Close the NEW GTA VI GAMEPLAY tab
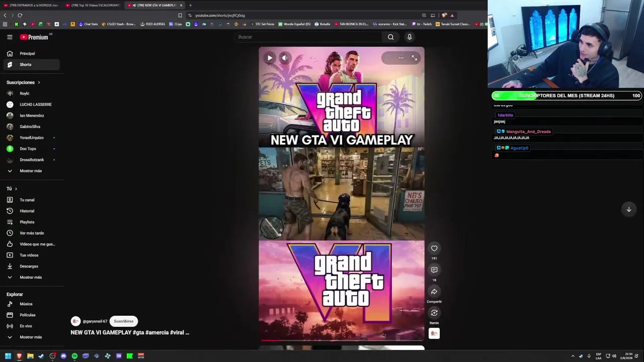 point(181,5)
